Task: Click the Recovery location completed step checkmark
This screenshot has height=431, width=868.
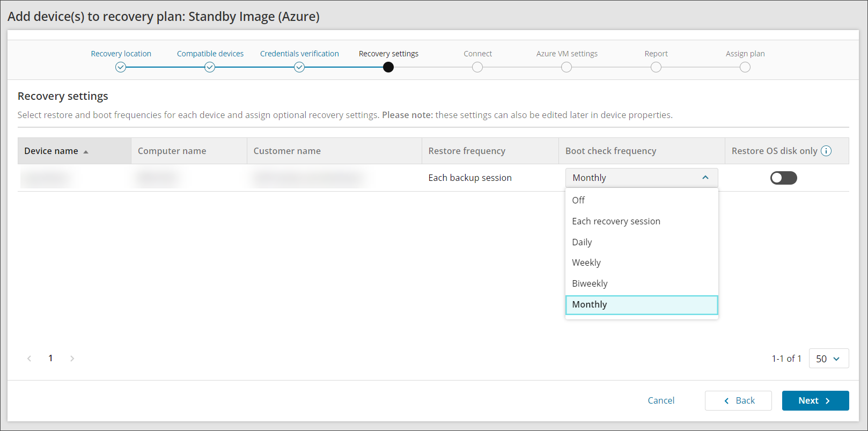Action: [x=121, y=67]
